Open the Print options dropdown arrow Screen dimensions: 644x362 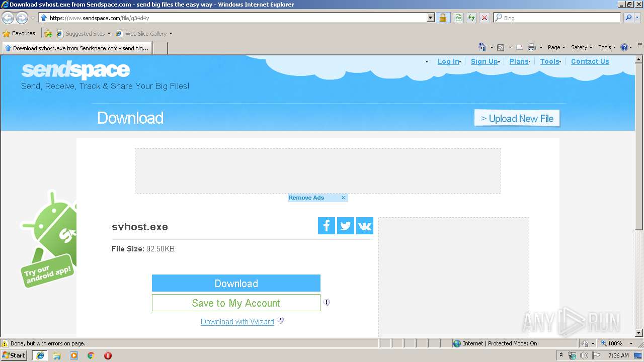pos(541,47)
